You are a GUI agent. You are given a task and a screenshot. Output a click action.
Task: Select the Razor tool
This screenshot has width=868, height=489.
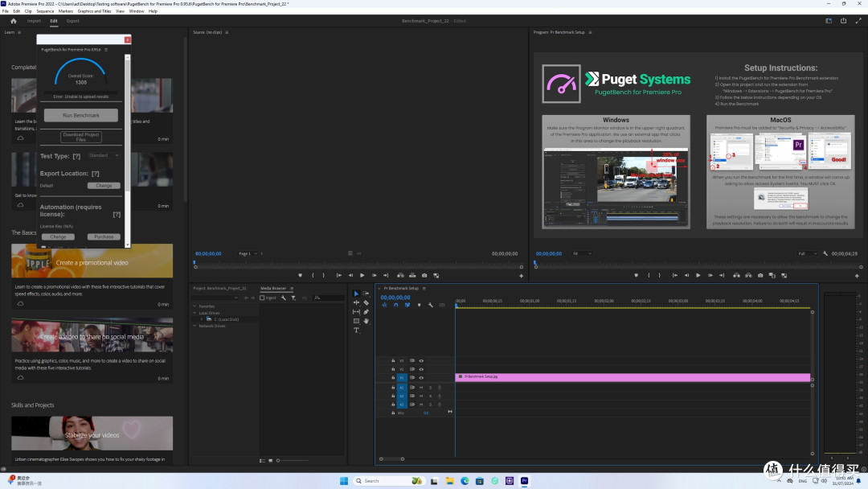(366, 303)
